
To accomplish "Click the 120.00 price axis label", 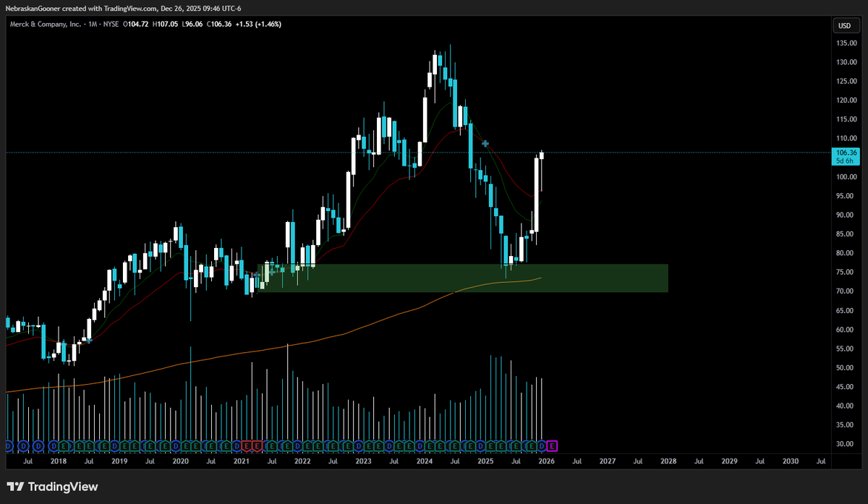I will pos(846,101).
